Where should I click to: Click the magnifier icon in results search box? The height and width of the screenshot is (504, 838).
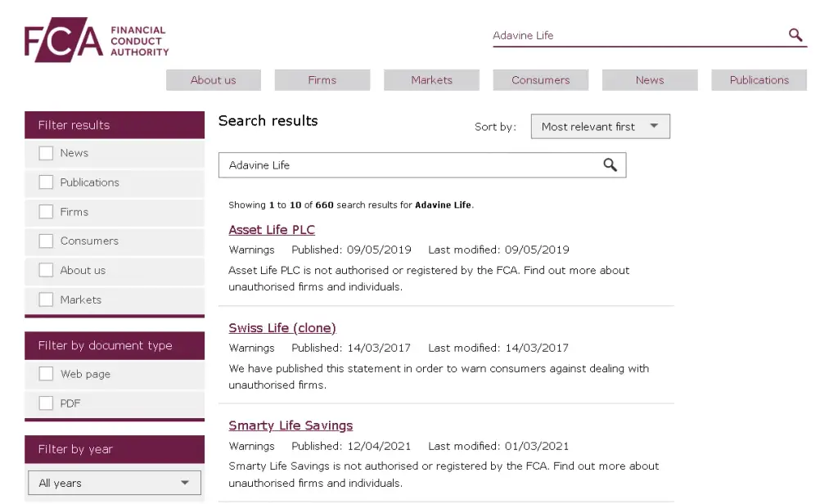610,165
